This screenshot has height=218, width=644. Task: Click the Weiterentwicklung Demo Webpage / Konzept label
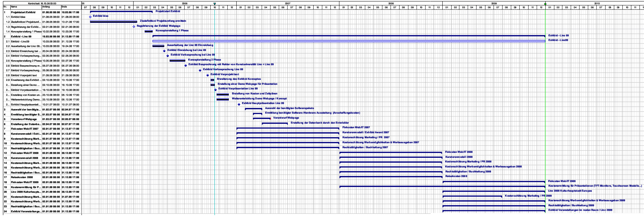[259, 98]
